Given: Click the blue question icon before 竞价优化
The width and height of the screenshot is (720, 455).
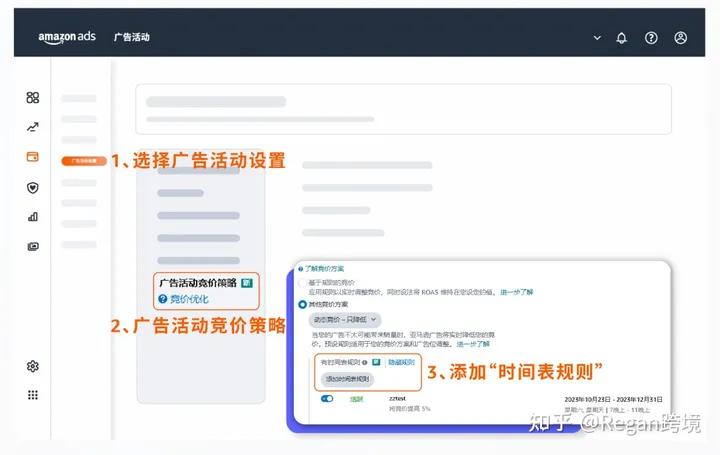Looking at the screenshot, I should click(x=163, y=299).
